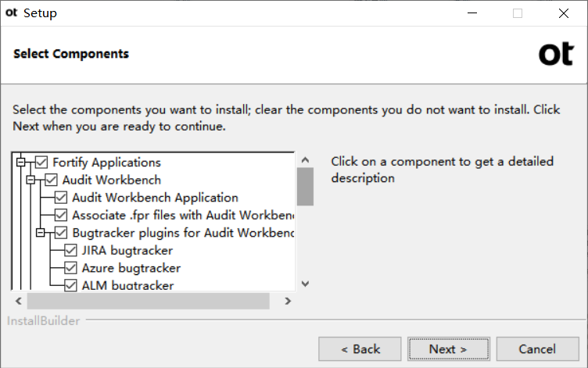Select the ALM bugtracker label

pos(127,285)
